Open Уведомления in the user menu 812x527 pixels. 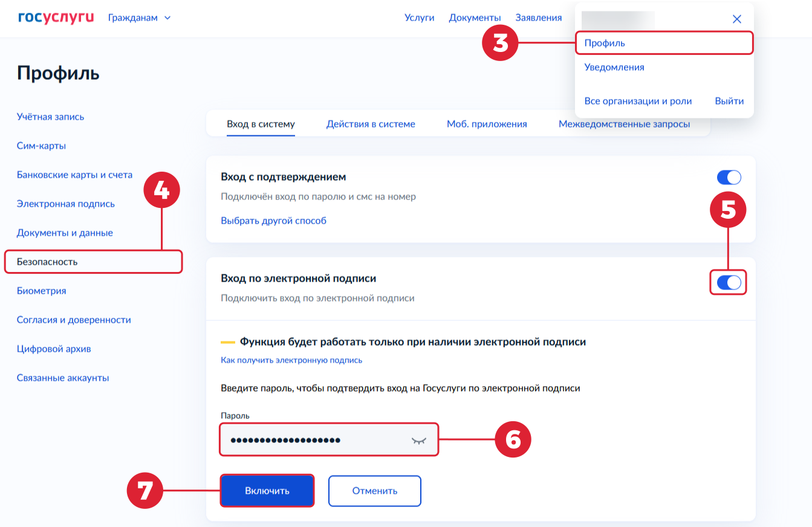click(614, 67)
